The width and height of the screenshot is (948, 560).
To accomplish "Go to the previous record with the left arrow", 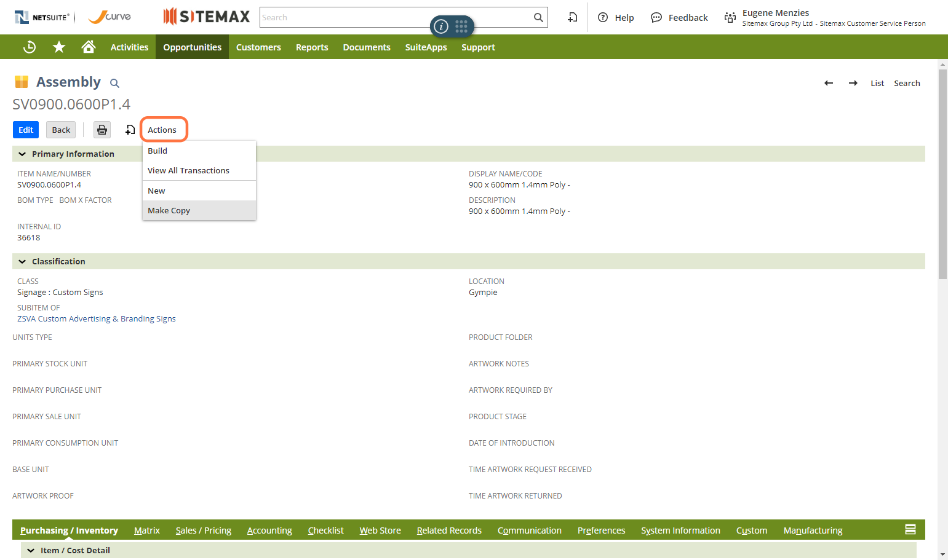I will coord(829,83).
